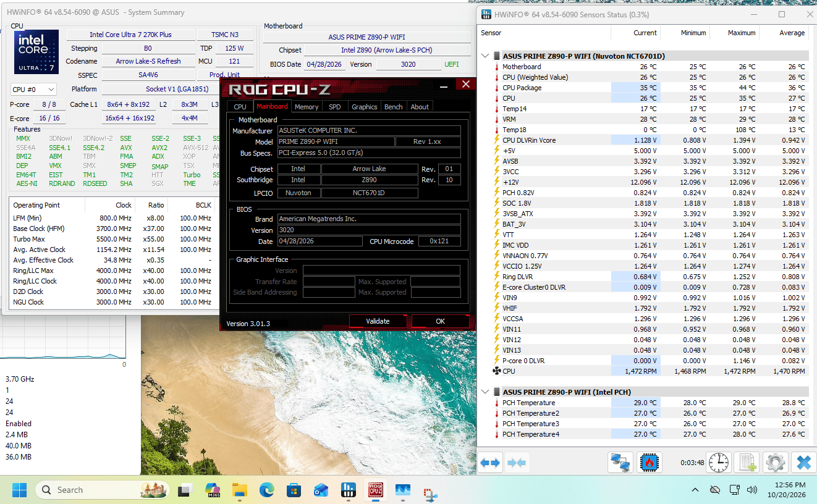Image resolution: width=817 pixels, height=504 pixels.
Task: Click the volume icon in the system tray
Action: [x=752, y=490]
